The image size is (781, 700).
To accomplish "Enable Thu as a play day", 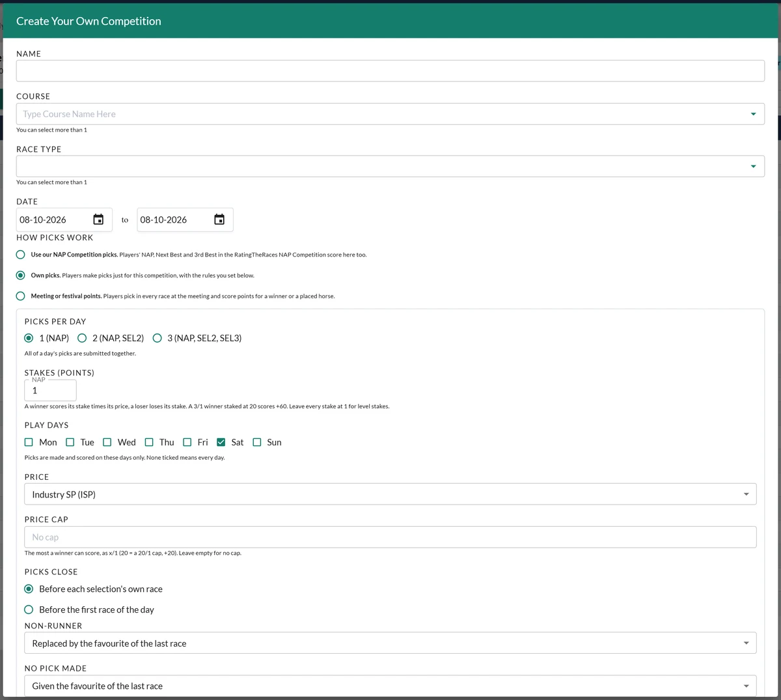I will click(x=149, y=442).
